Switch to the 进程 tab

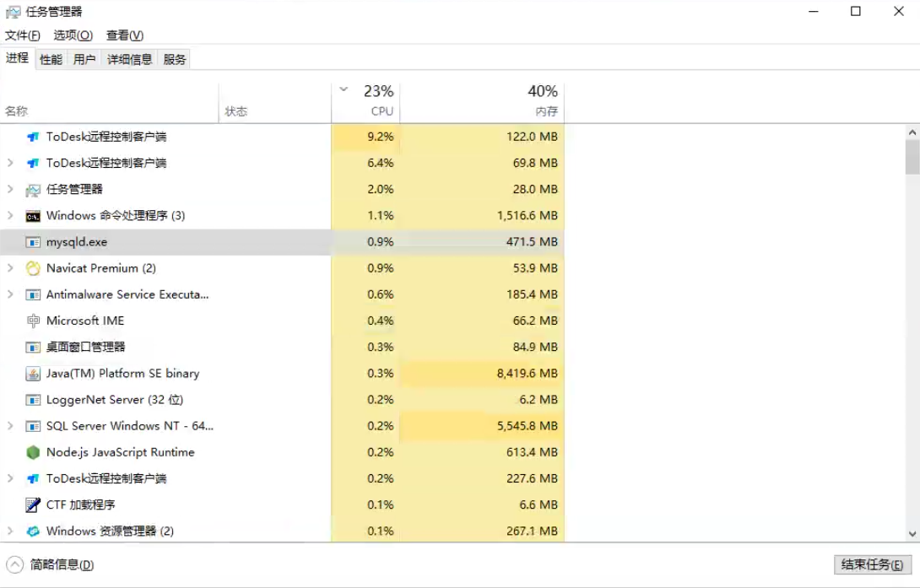(x=18, y=58)
